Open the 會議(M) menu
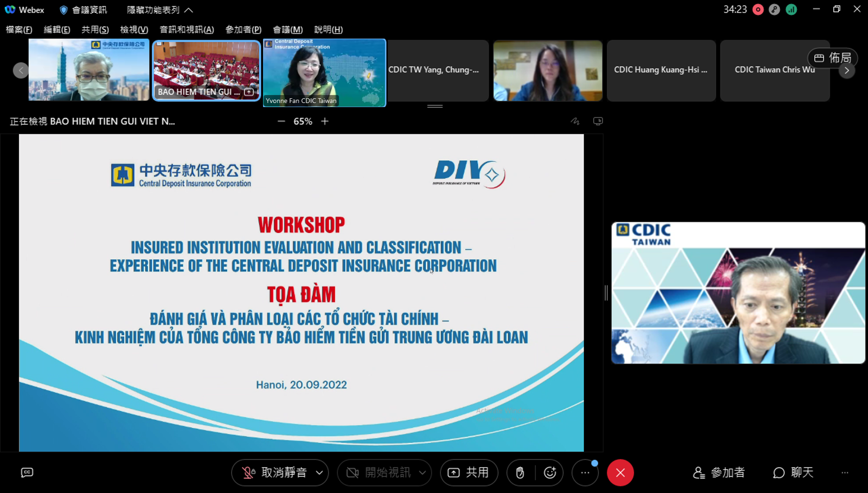This screenshot has height=493, width=868. [x=288, y=30]
